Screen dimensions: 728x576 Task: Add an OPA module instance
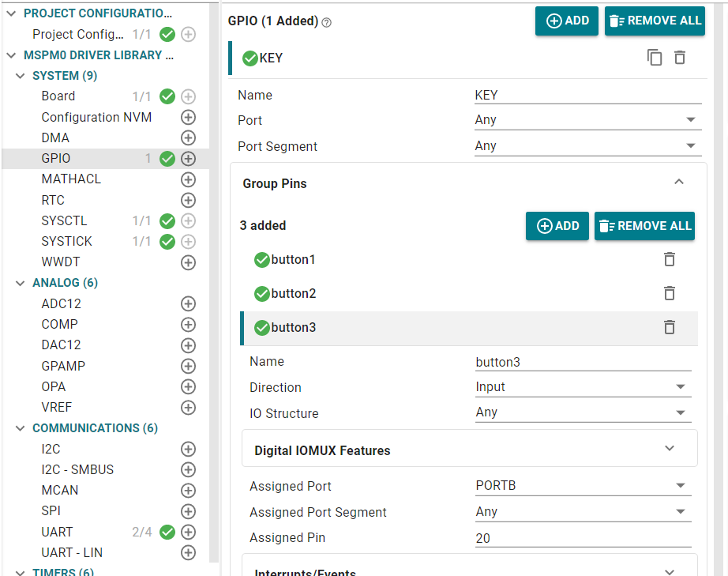[x=188, y=386]
